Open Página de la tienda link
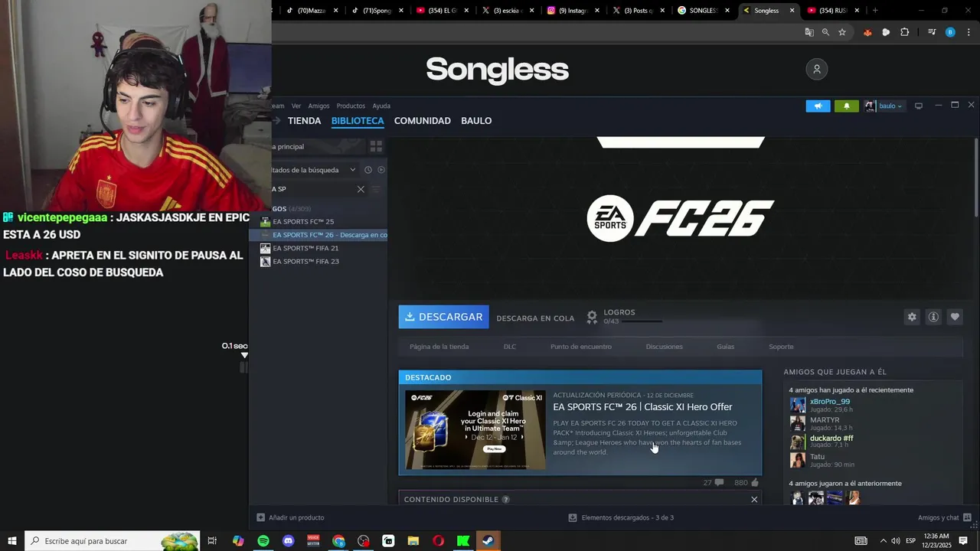 tap(439, 347)
